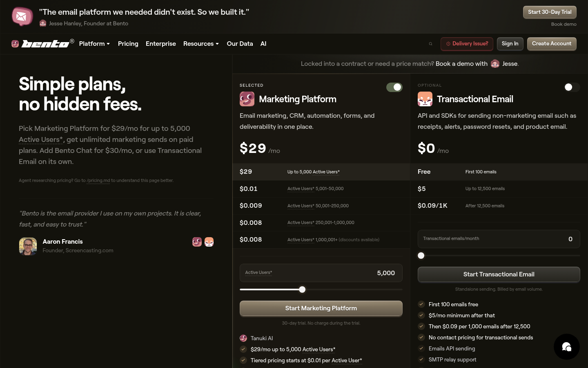Toggle off the Marketing Platform switch
This screenshot has height=368, width=588.
tap(394, 87)
